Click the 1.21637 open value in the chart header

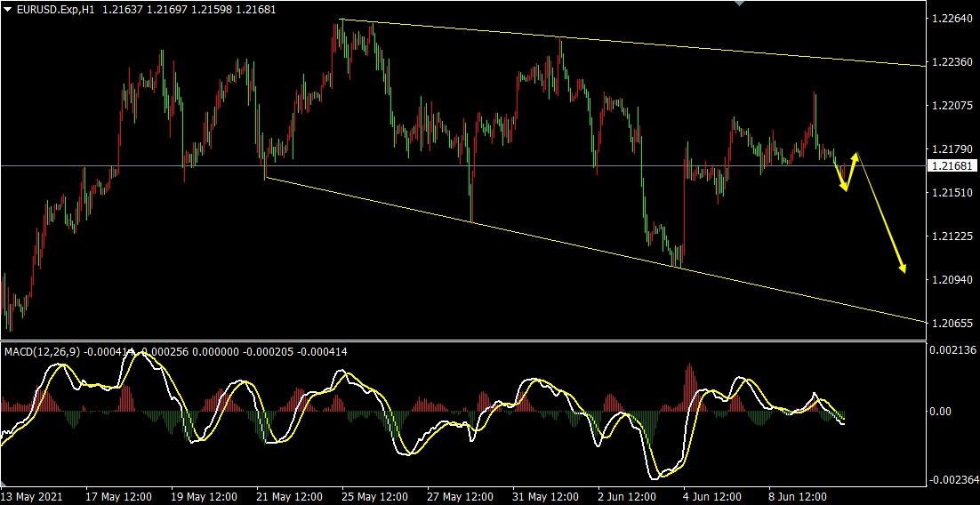pos(122,10)
